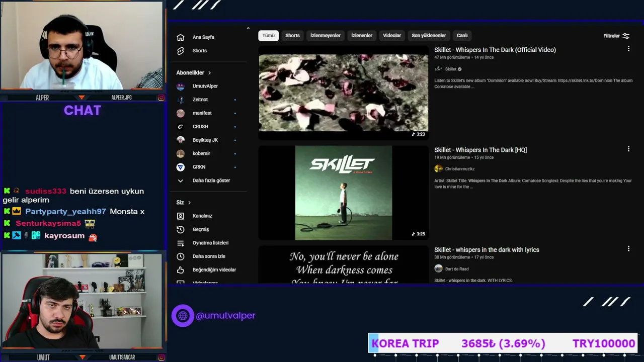Image resolution: width=644 pixels, height=362 pixels.
Task: Visit the Bart de Raad channel name link
Action: (457, 269)
